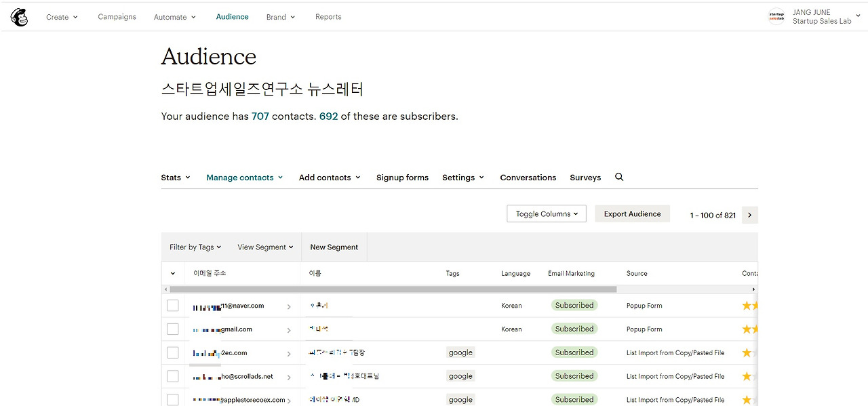
Task: Sort by the Source column header
Action: [x=637, y=274]
